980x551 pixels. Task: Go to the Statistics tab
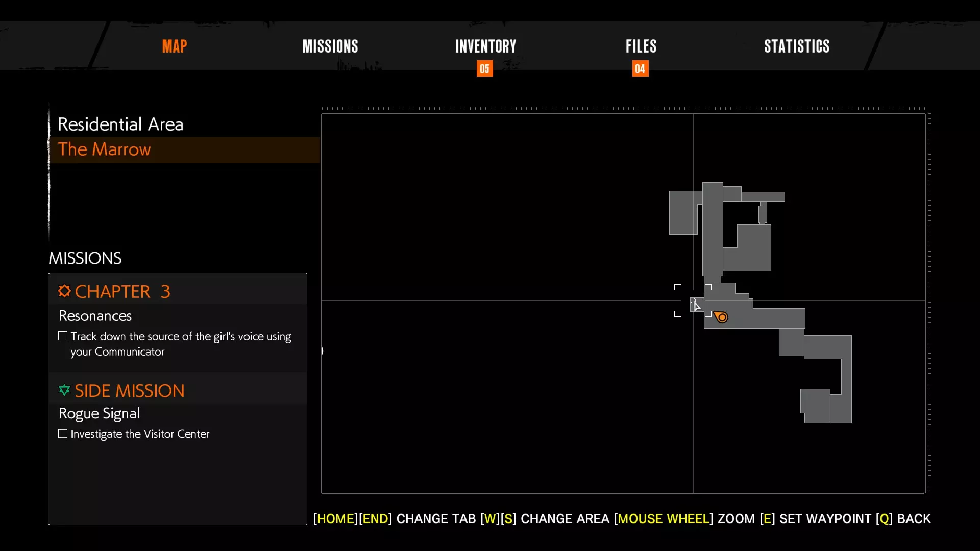click(796, 46)
